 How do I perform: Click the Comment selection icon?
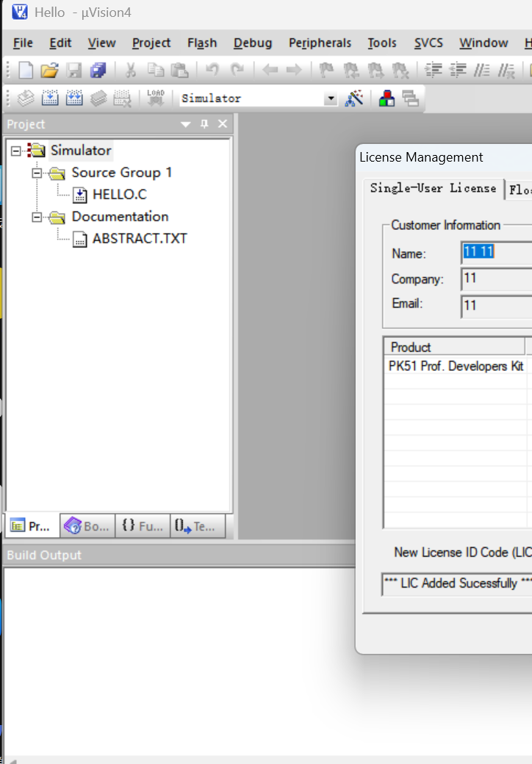tap(482, 71)
